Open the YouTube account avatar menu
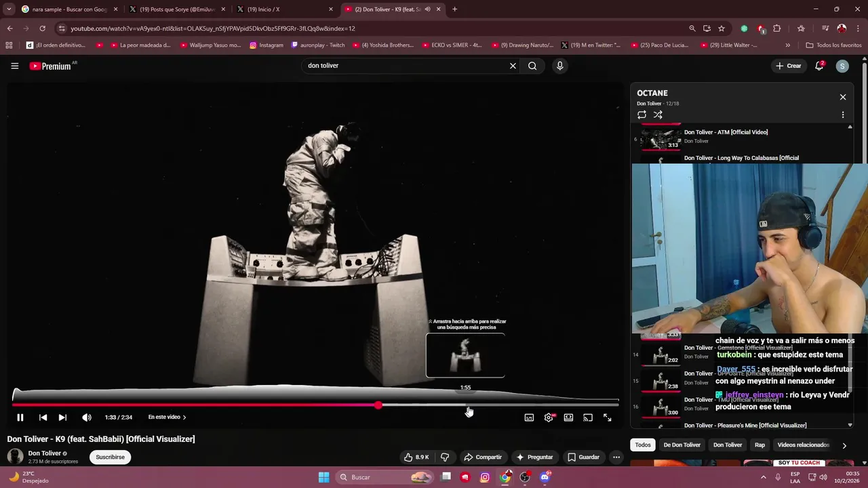The height and width of the screenshot is (488, 868). click(842, 66)
